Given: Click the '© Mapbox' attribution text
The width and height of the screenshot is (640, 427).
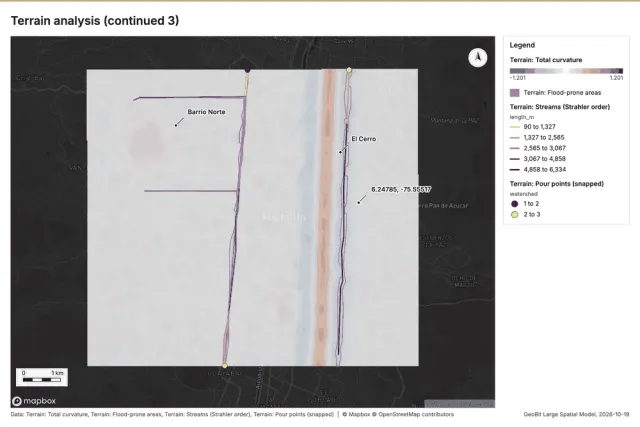Looking at the screenshot, I should point(356,414).
